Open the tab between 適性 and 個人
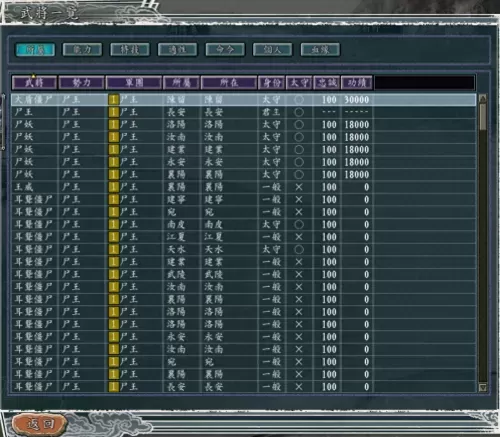This screenshot has width=500, height=437. coord(225,50)
